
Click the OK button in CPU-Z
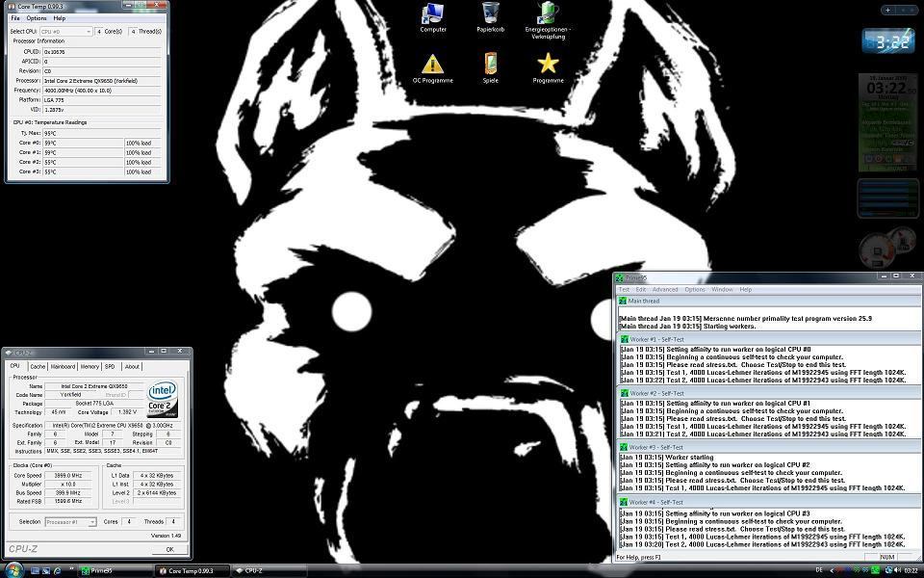tap(170, 549)
